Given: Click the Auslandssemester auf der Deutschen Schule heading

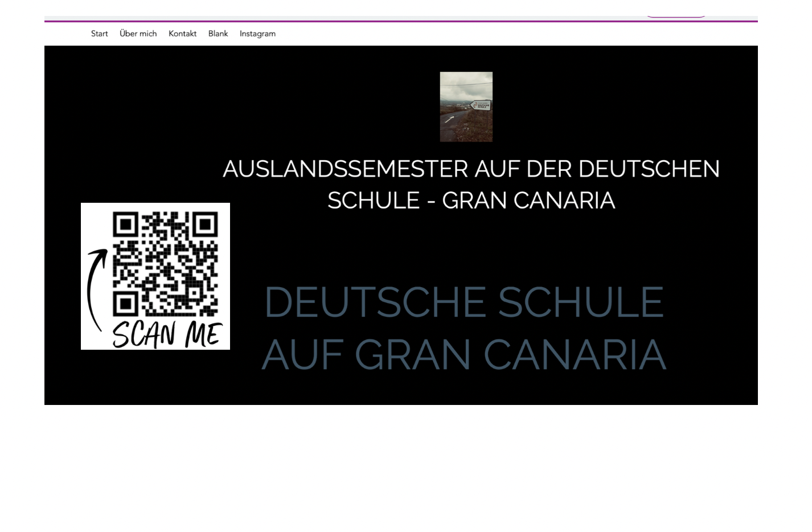Looking at the screenshot, I should click(x=471, y=185).
